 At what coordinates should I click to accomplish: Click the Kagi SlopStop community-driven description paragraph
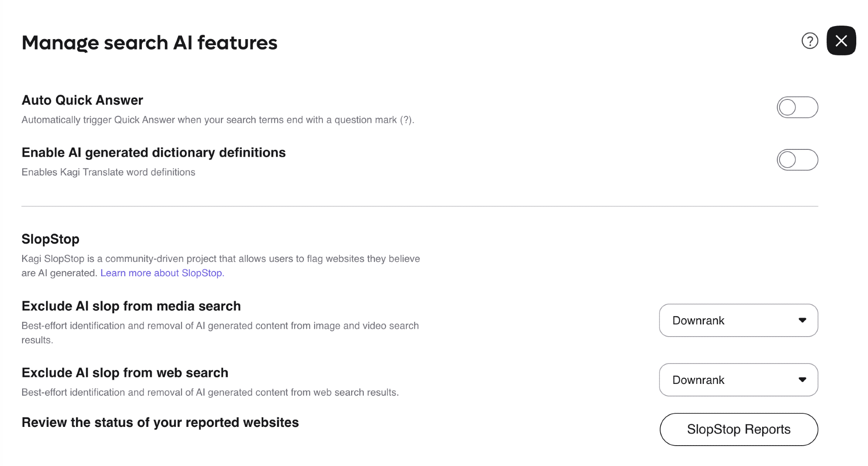coord(220,259)
